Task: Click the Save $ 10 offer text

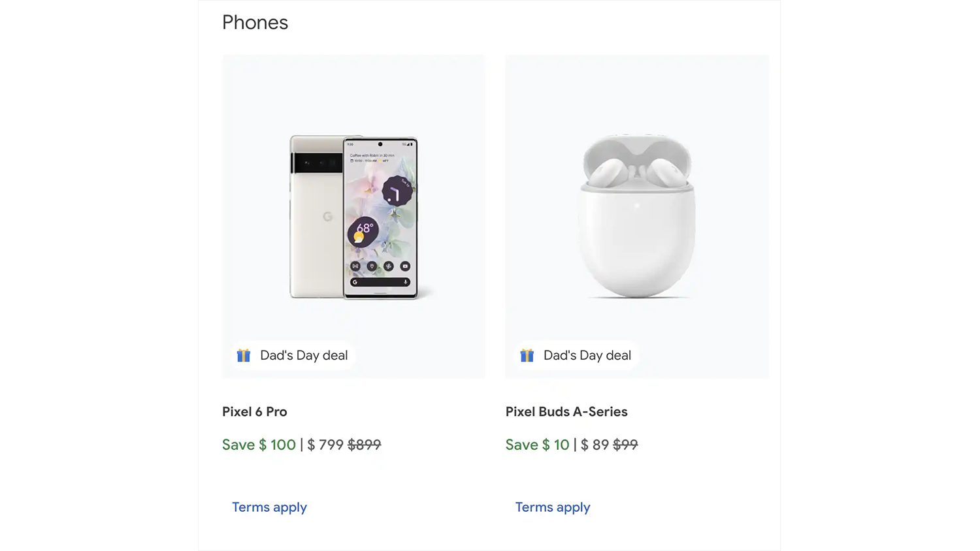Action: click(x=538, y=445)
